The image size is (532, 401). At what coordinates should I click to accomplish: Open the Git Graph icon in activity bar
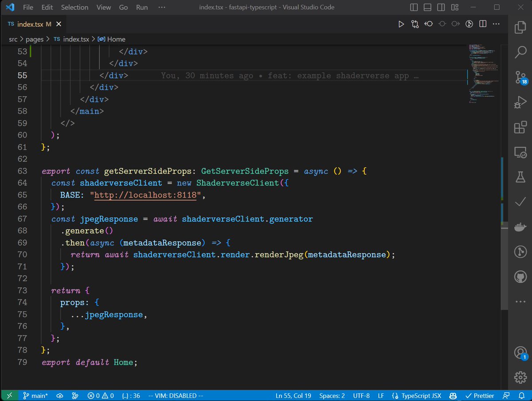(x=520, y=252)
